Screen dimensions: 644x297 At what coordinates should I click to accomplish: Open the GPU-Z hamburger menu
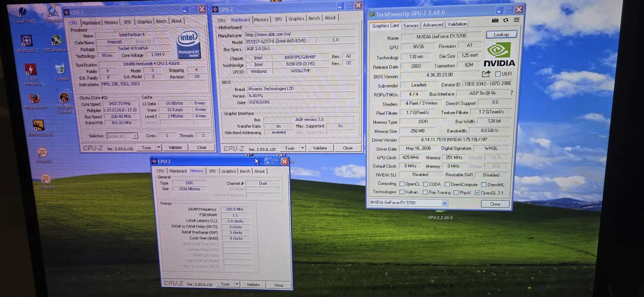click(516, 20)
